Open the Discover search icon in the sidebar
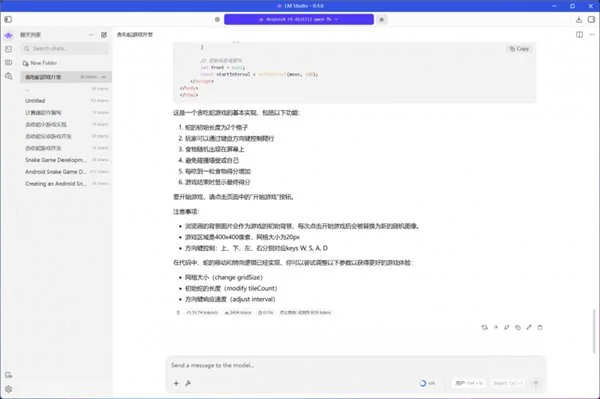The height and width of the screenshot is (399, 600). tap(8, 76)
